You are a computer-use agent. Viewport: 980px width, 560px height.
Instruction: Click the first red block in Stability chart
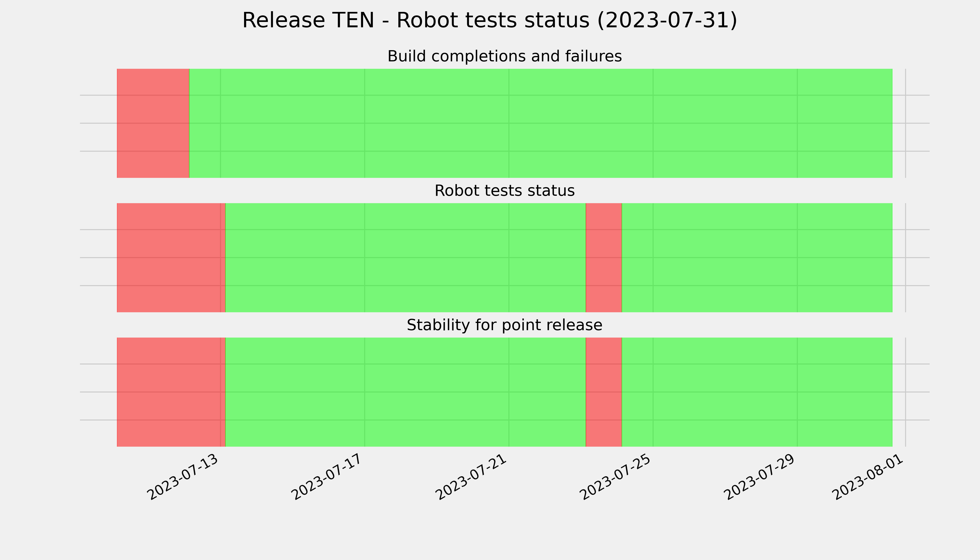[x=171, y=392]
